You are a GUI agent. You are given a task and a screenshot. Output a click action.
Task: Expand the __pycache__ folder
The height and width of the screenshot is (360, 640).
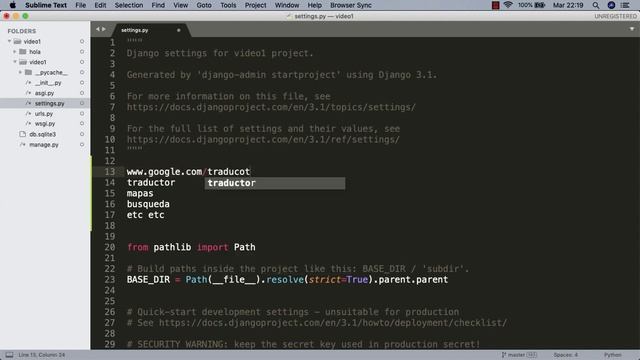(x=20, y=72)
